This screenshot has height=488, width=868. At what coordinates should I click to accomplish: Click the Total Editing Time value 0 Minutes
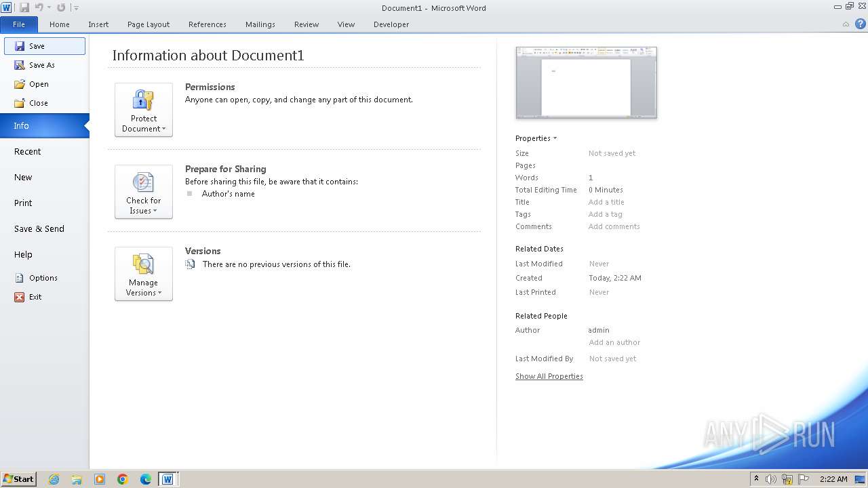(606, 190)
